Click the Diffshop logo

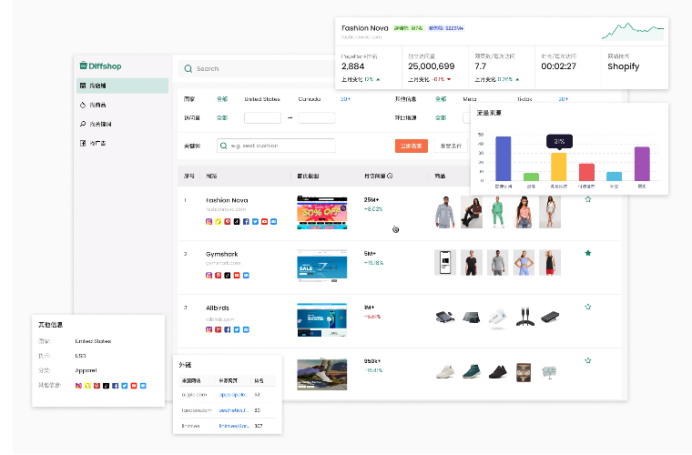[101, 66]
